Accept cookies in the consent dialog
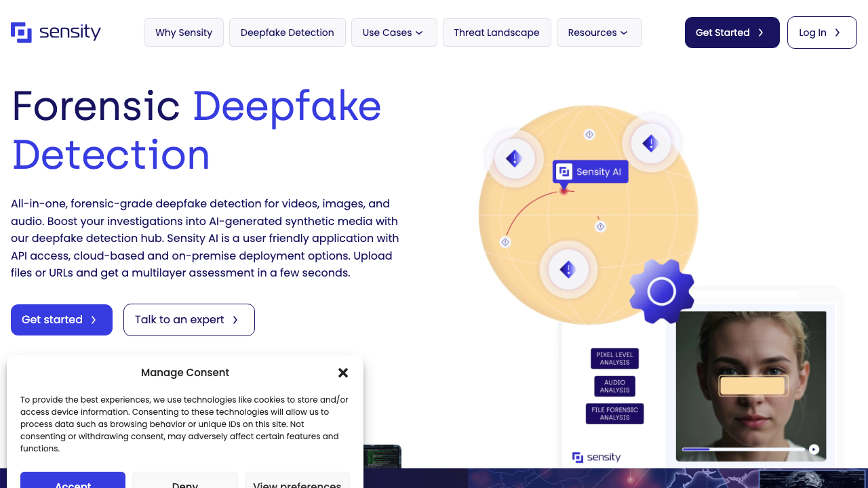The width and height of the screenshot is (868, 488). tap(73, 480)
